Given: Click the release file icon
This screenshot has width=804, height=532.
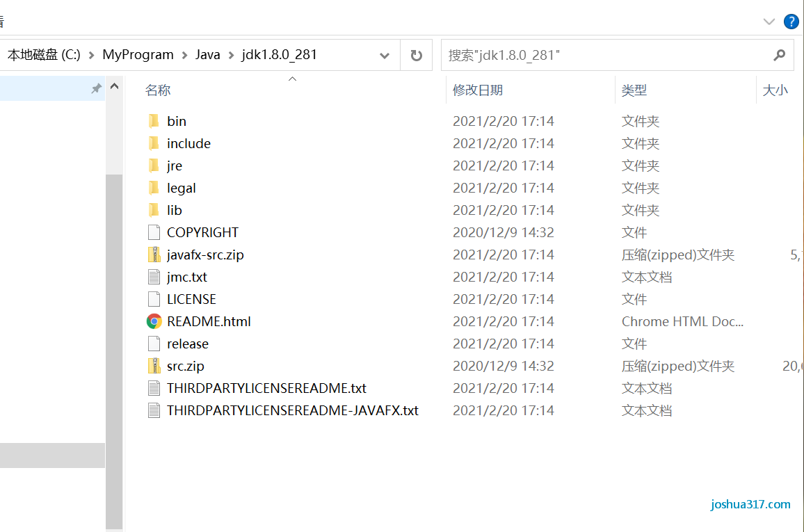Looking at the screenshot, I should tap(154, 344).
